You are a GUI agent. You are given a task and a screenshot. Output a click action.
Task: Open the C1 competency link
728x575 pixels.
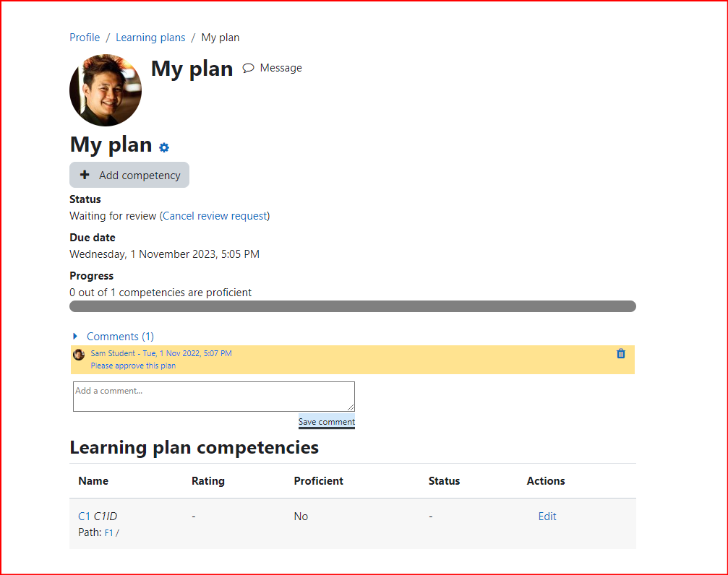pyautogui.click(x=84, y=516)
